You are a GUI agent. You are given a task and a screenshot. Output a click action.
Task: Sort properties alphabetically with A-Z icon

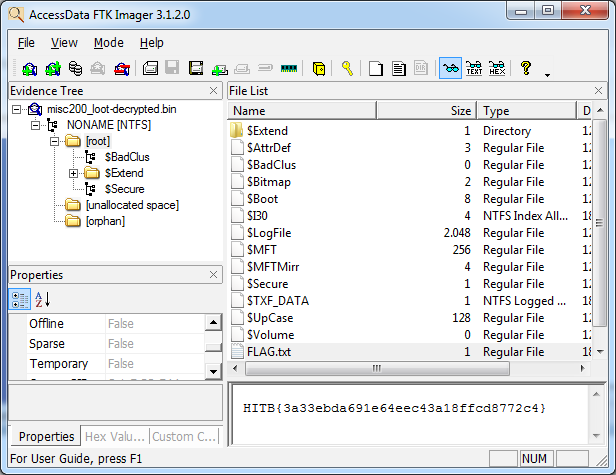pyautogui.click(x=42, y=299)
